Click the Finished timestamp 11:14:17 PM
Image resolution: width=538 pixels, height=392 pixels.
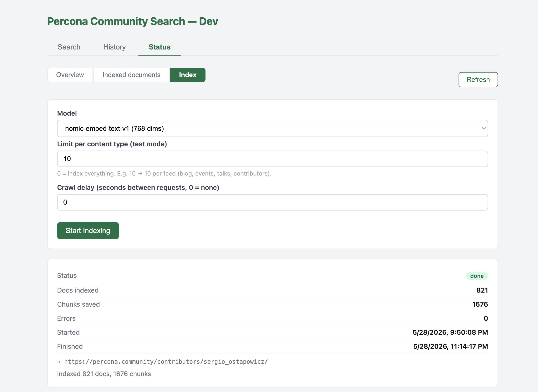[450, 346]
